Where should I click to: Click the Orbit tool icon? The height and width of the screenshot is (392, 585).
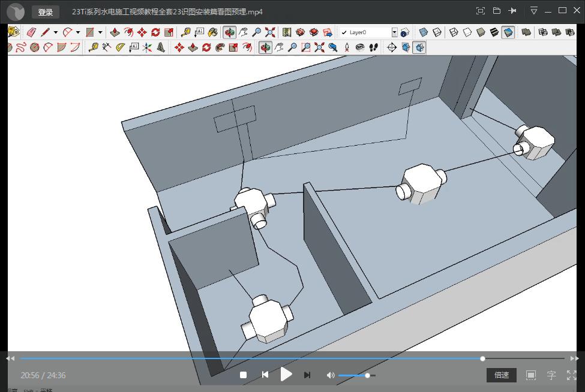coord(229,32)
